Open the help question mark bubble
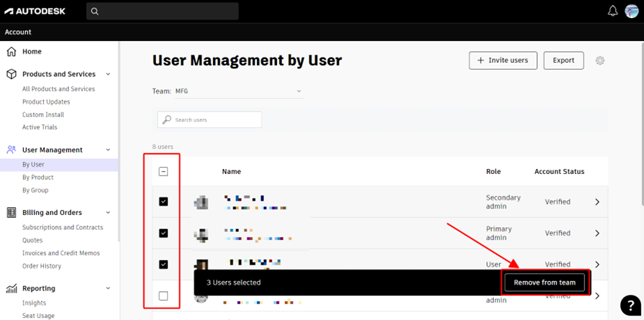 [x=630, y=305]
